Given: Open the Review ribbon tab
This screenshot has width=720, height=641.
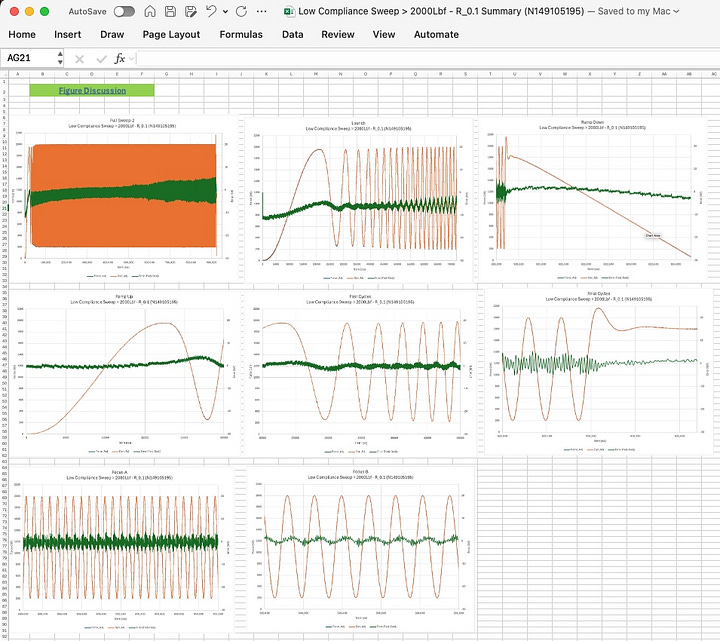Looking at the screenshot, I should coord(338,34).
